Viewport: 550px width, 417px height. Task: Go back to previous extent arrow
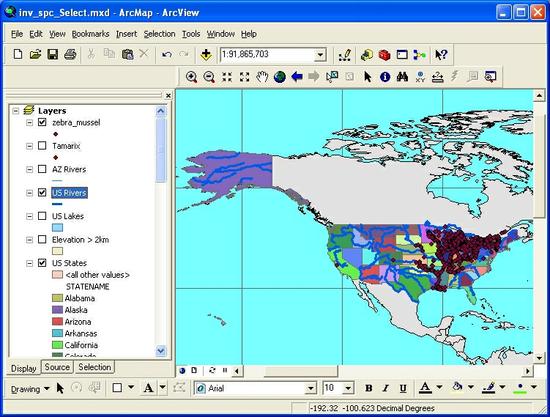pyautogui.click(x=297, y=77)
